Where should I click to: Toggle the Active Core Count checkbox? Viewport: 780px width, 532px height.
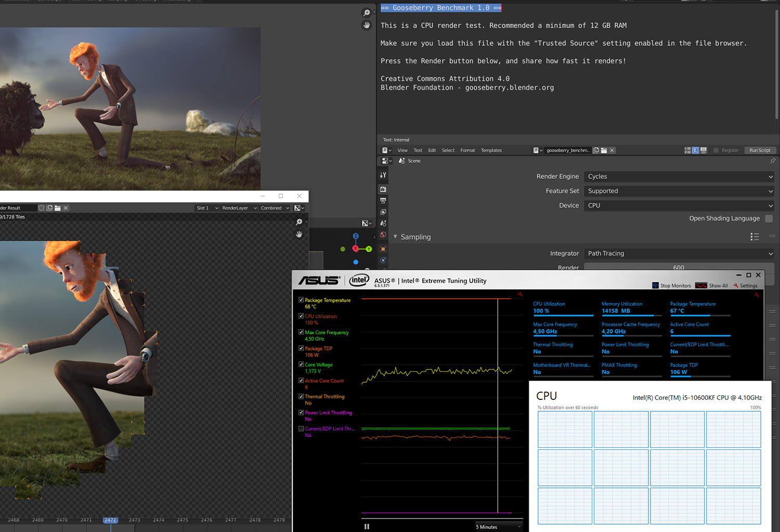click(x=301, y=381)
